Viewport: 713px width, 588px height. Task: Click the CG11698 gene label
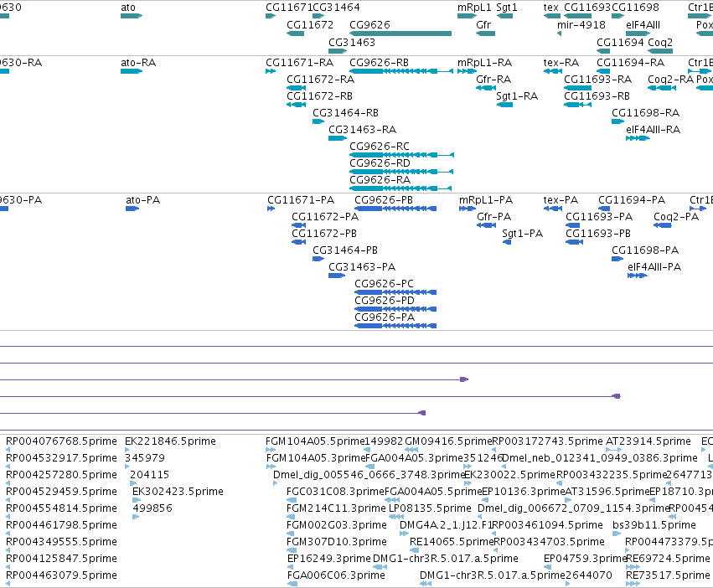pos(635,8)
